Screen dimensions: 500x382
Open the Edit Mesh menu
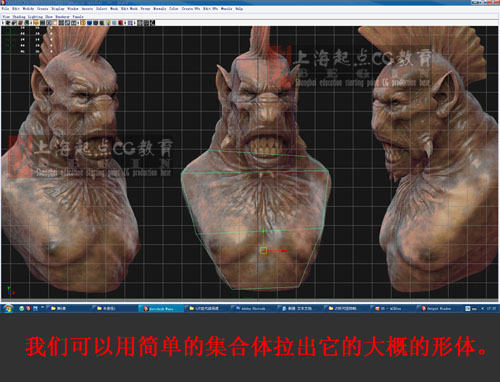(x=129, y=9)
